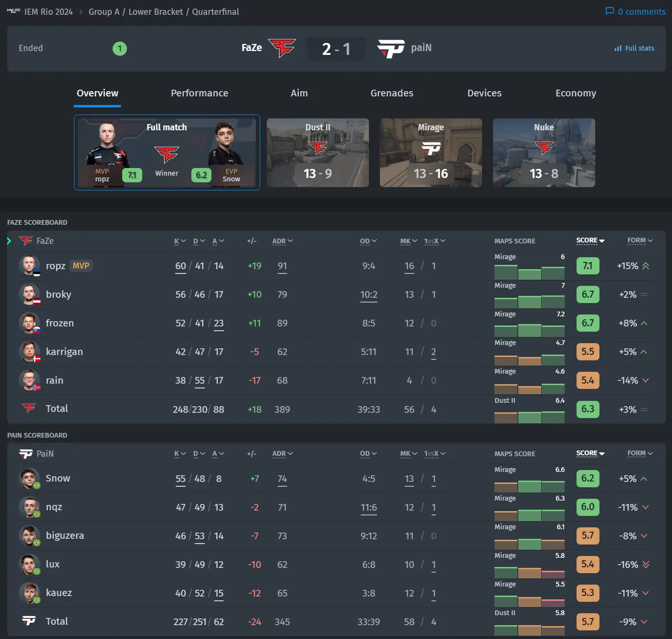Click the Full stats bar chart icon
Image resolution: width=672 pixels, height=639 pixels.
618,48
